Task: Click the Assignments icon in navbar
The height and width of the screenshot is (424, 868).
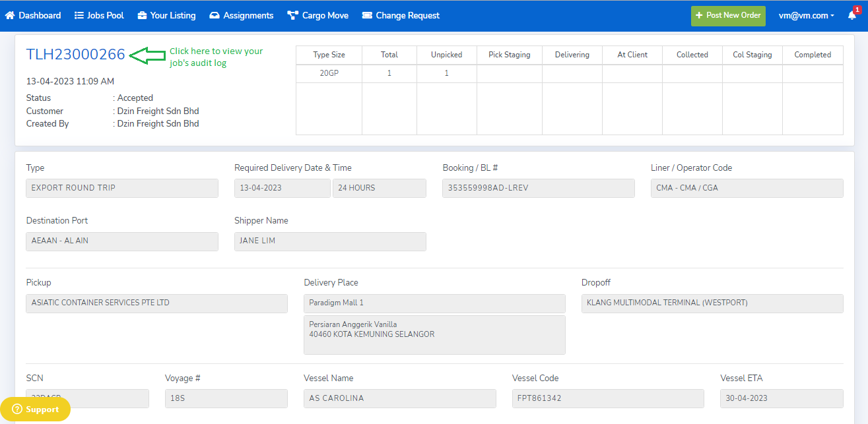Action: (x=215, y=15)
